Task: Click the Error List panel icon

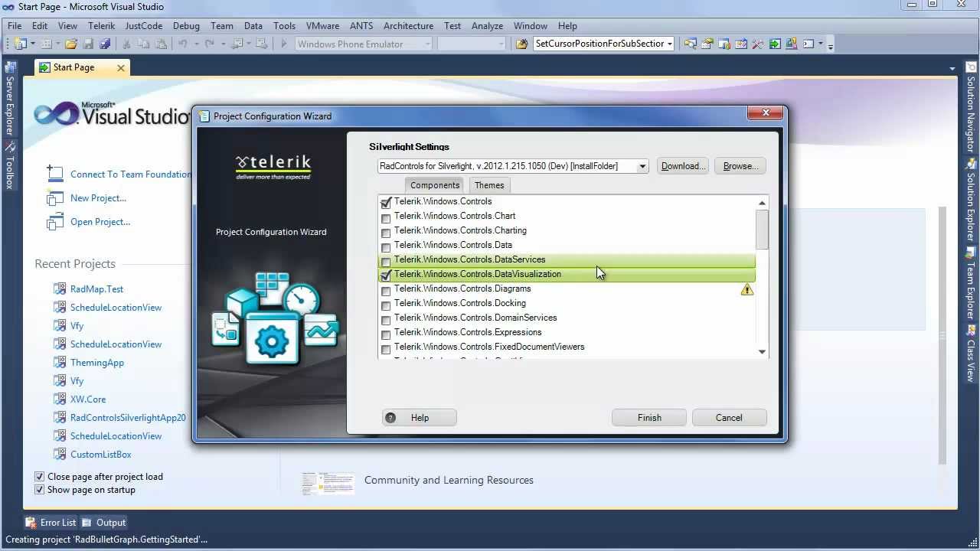Action: click(31, 522)
